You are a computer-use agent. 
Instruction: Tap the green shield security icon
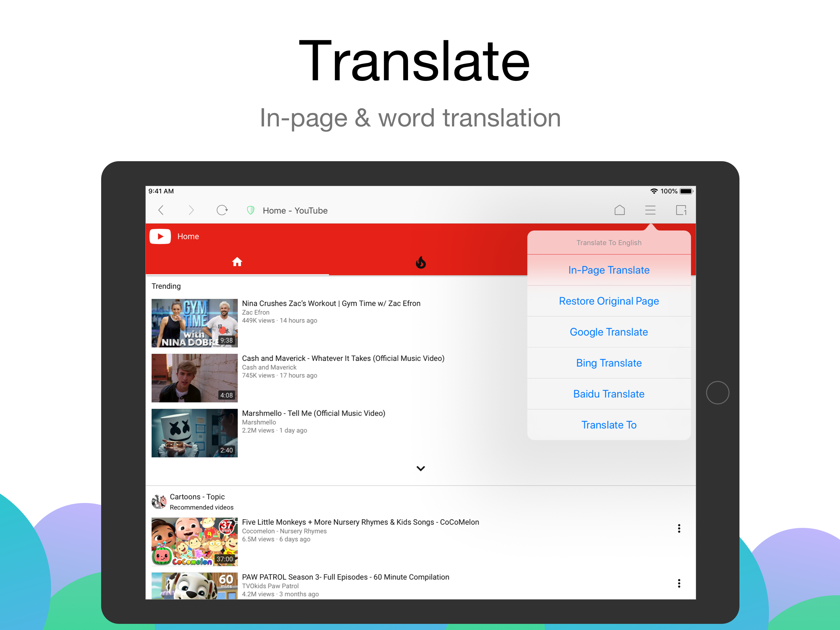coord(251,210)
